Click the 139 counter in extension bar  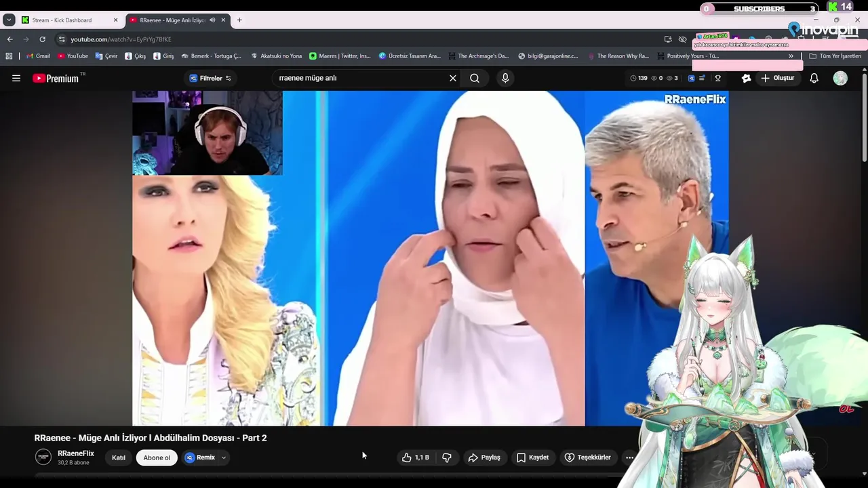pyautogui.click(x=639, y=78)
